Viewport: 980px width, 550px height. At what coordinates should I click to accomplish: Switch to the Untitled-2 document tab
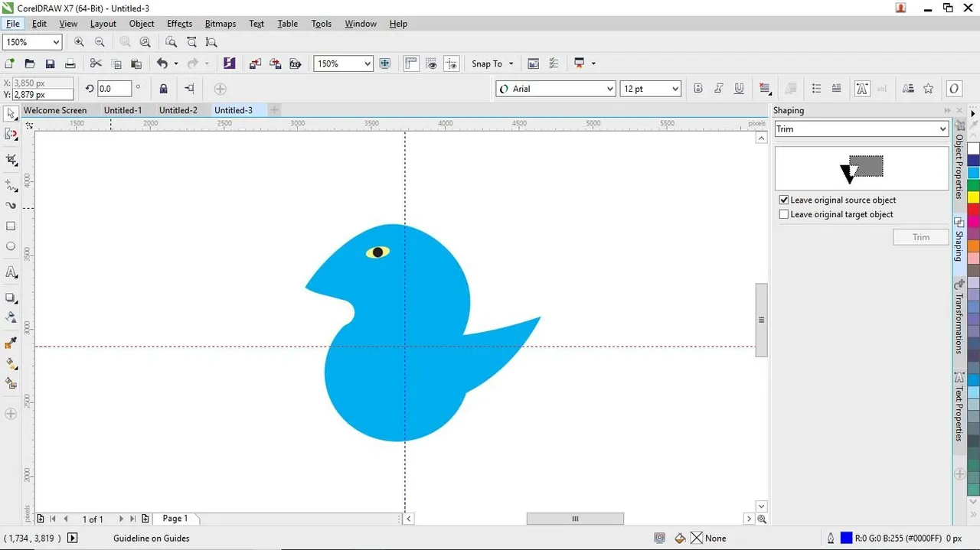point(178,110)
